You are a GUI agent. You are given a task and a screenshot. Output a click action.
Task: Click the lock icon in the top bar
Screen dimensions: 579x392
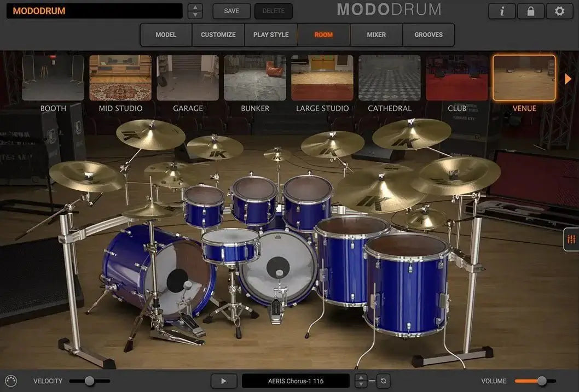pyautogui.click(x=530, y=10)
